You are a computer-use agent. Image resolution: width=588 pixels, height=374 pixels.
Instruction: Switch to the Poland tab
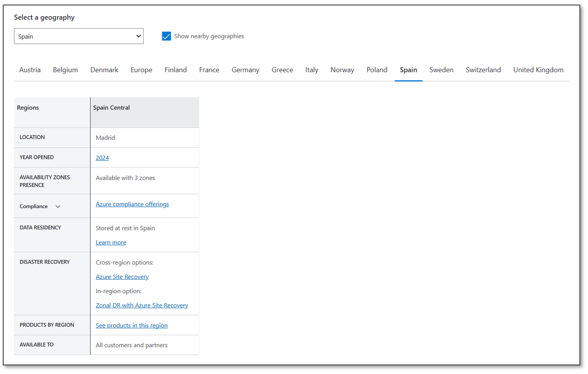(x=377, y=70)
